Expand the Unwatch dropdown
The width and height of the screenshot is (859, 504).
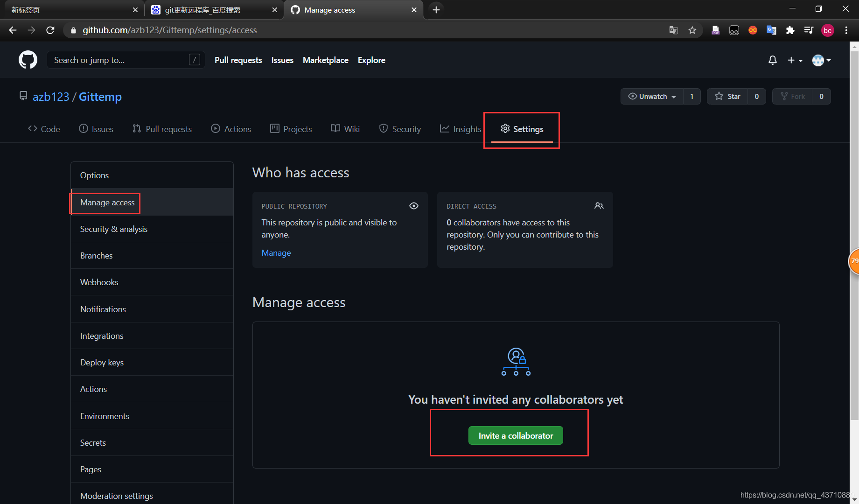click(652, 97)
